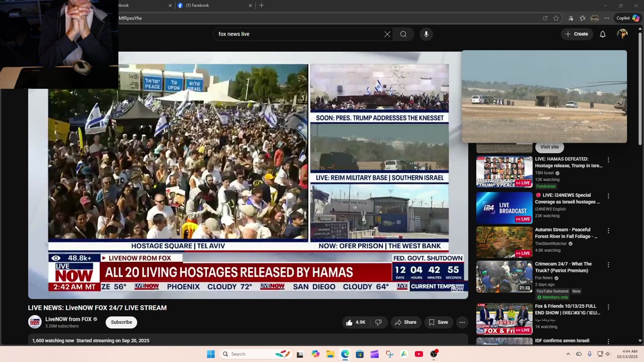This screenshot has height=362, width=644.
Task: Open options for Autumn Stream video
Action: 608,231
